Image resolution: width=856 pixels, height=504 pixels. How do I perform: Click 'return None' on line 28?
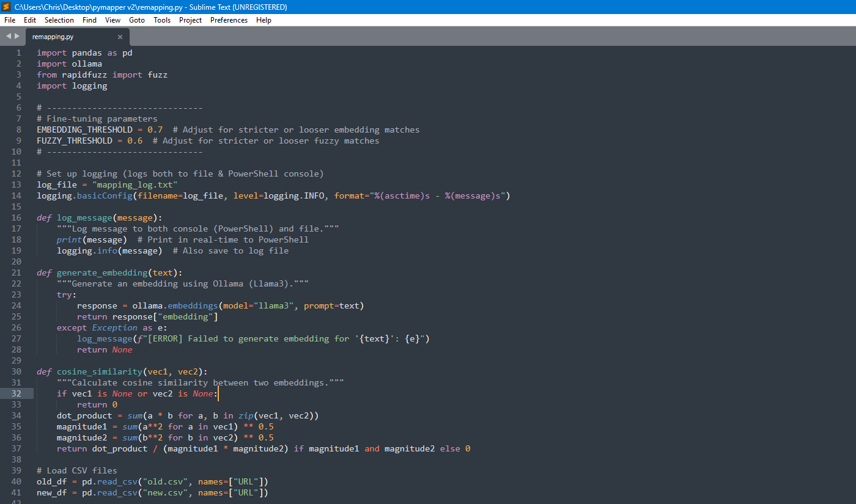coord(105,349)
